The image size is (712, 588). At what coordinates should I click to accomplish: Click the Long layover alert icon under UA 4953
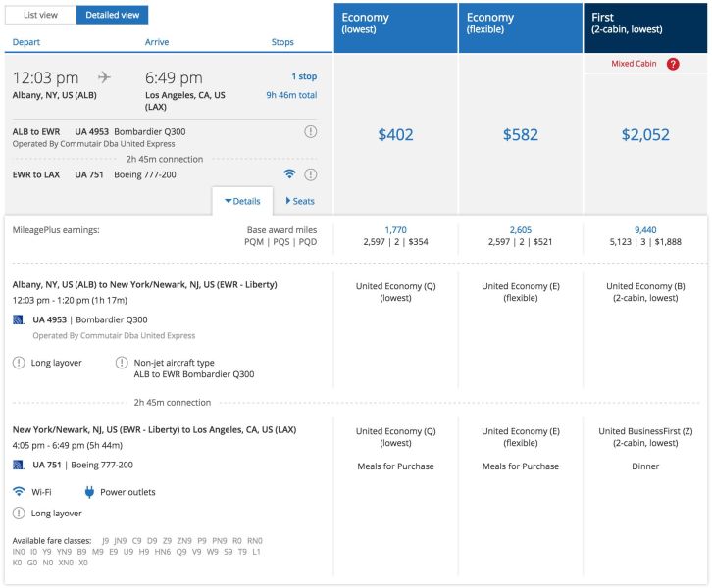coord(19,363)
